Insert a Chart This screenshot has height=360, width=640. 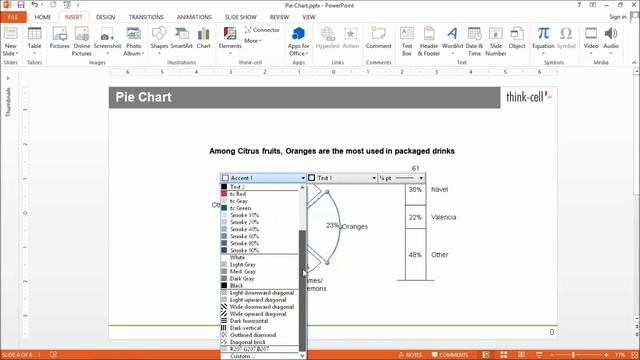(x=203, y=38)
